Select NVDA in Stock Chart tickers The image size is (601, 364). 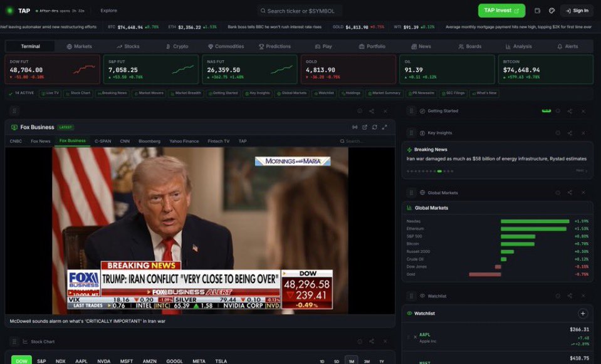click(104, 361)
